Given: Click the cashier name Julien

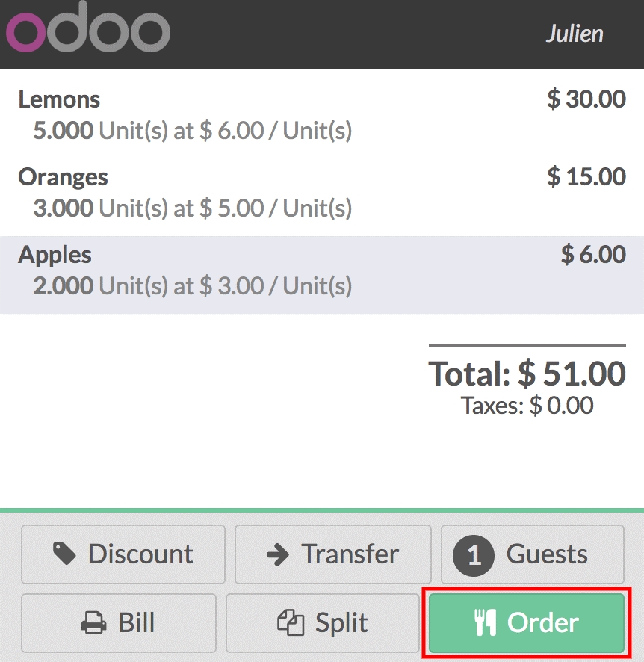Looking at the screenshot, I should click(575, 33).
